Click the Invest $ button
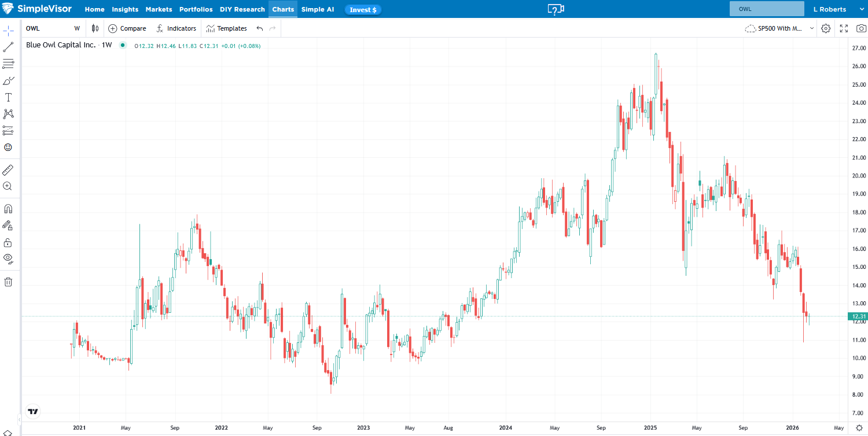 [x=363, y=10]
